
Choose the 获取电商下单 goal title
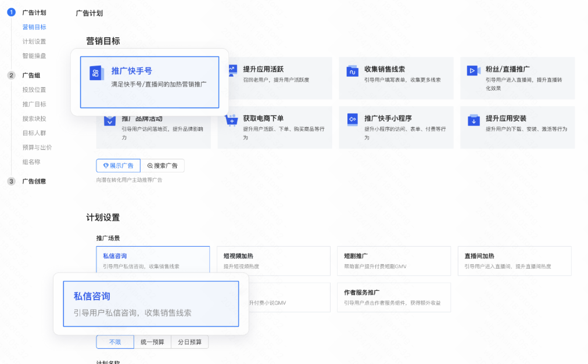[x=263, y=118]
